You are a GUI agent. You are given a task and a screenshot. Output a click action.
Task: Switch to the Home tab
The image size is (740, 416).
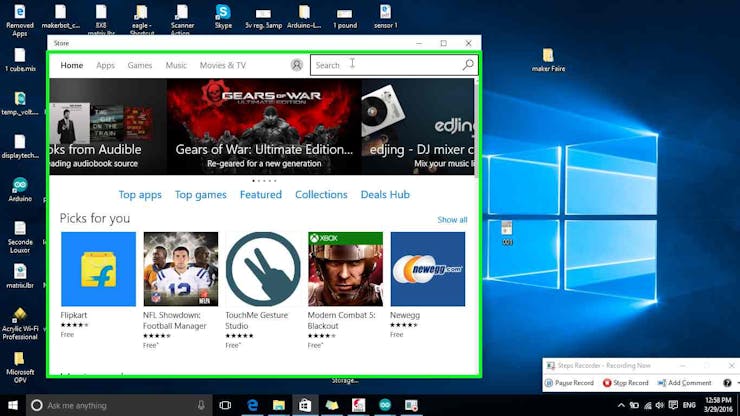pyautogui.click(x=72, y=65)
